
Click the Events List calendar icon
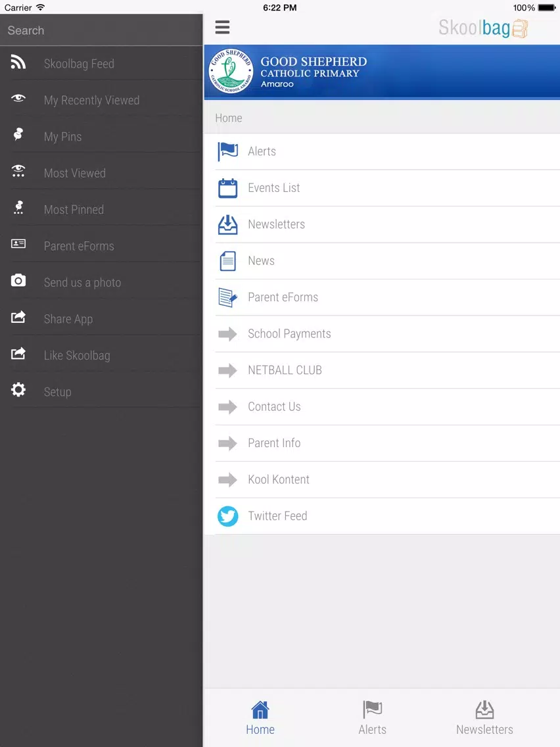pos(227,188)
